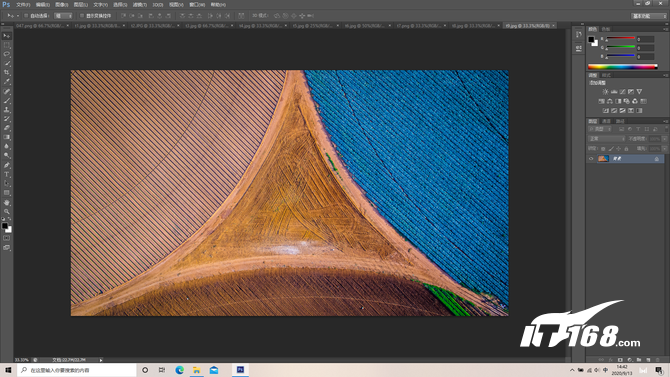The height and width of the screenshot is (377, 670).
Task: Open the File menu
Action: pyautogui.click(x=23, y=5)
